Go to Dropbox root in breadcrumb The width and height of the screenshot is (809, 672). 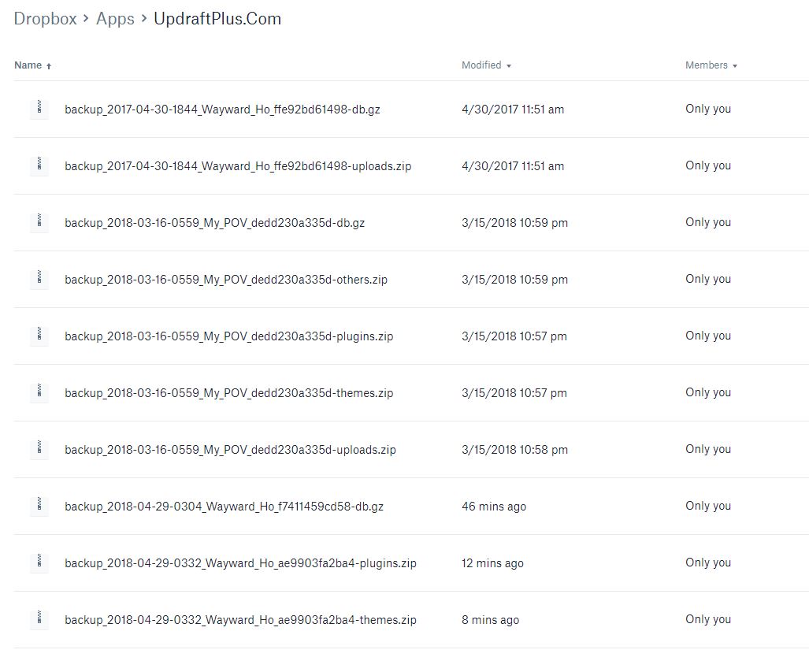click(x=46, y=19)
